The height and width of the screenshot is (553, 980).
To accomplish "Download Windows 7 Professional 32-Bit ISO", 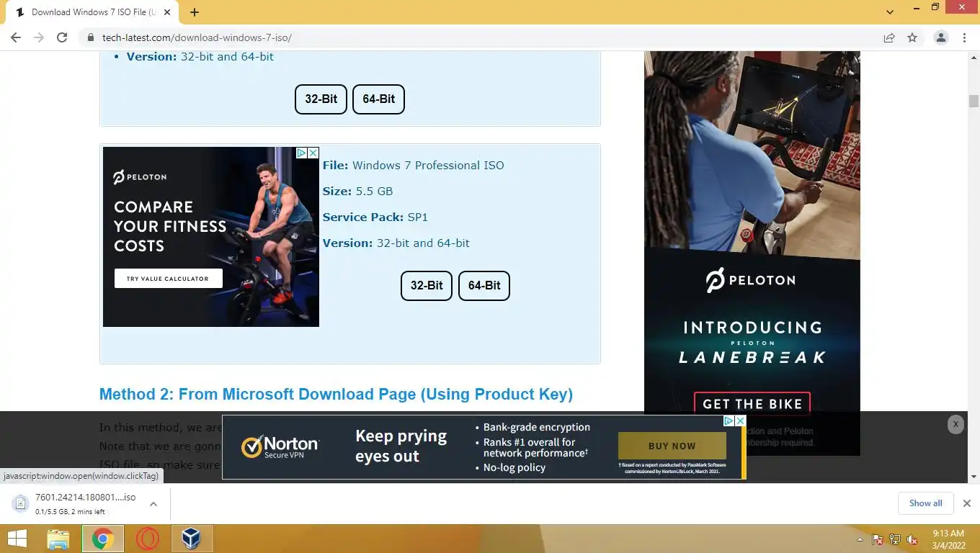I will click(x=427, y=286).
